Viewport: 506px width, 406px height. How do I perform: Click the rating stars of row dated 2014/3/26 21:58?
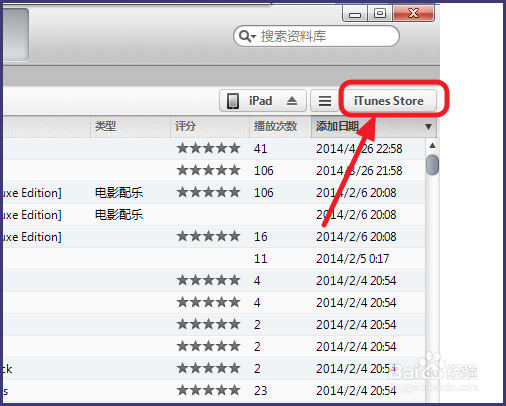[x=208, y=170]
